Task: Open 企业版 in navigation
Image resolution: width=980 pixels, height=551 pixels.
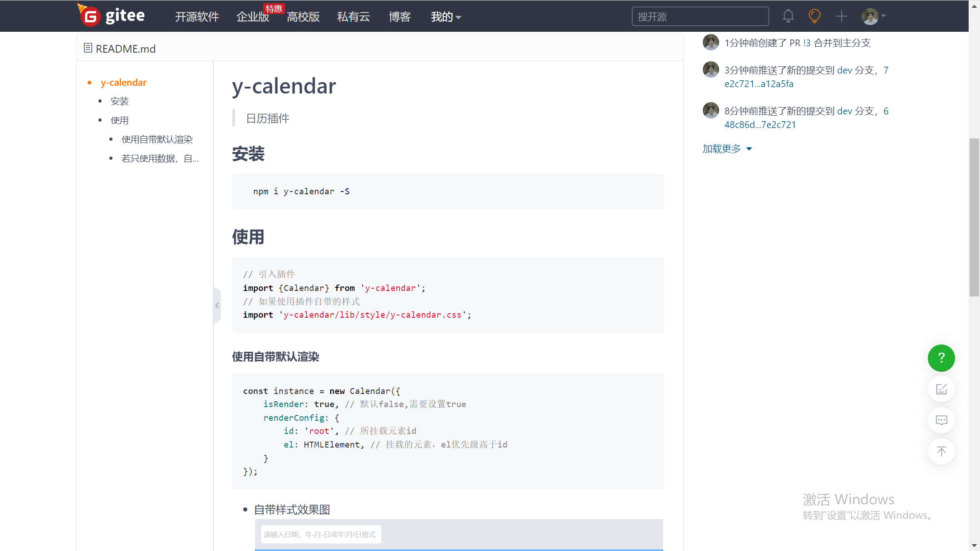Action: [x=253, y=17]
